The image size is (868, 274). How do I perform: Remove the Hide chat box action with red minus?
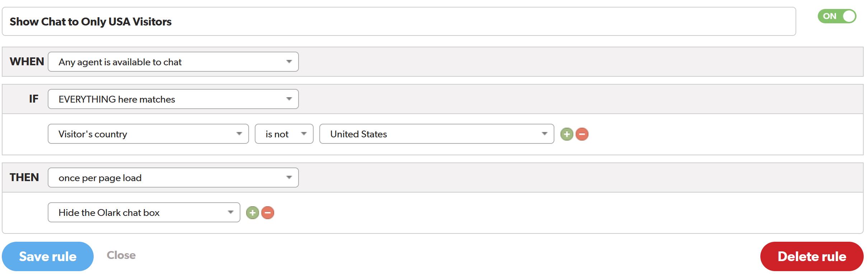tap(267, 212)
